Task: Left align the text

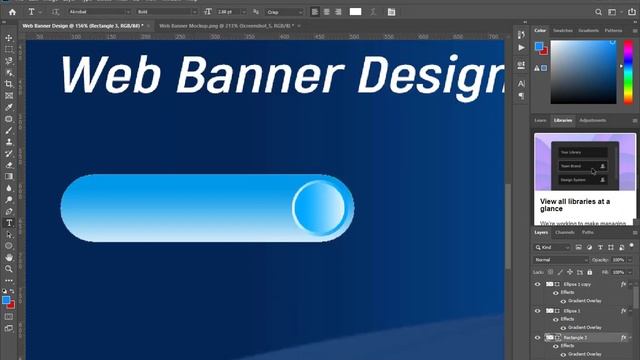Action: (x=315, y=12)
